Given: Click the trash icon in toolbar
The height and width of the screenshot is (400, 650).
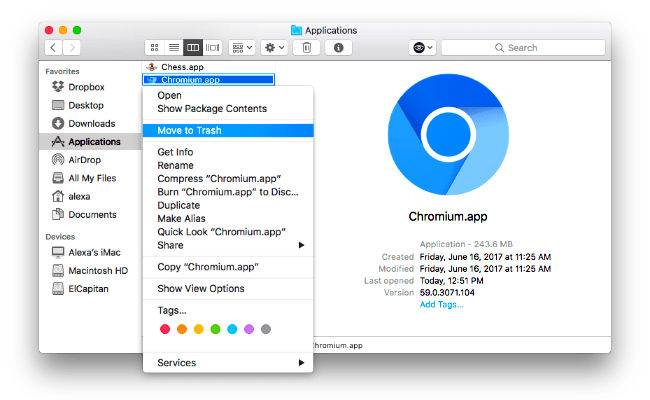Looking at the screenshot, I should [308, 47].
